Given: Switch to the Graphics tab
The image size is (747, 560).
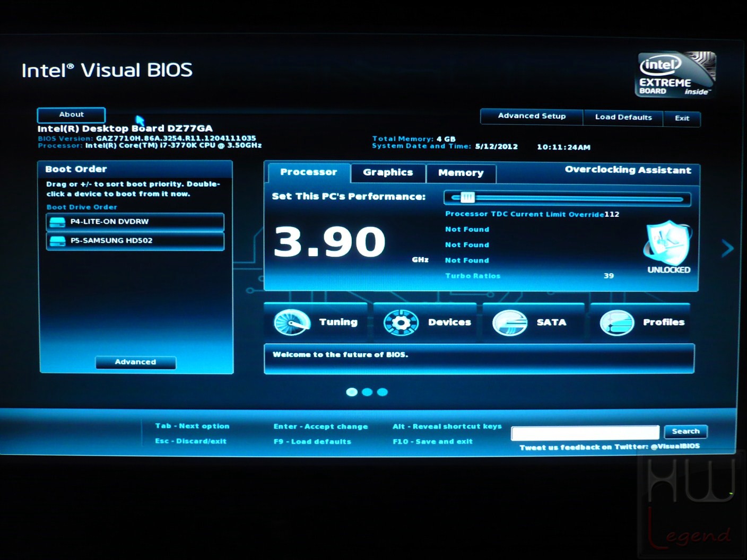Looking at the screenshot, I should pyautogui.click(x=388, y=173).
